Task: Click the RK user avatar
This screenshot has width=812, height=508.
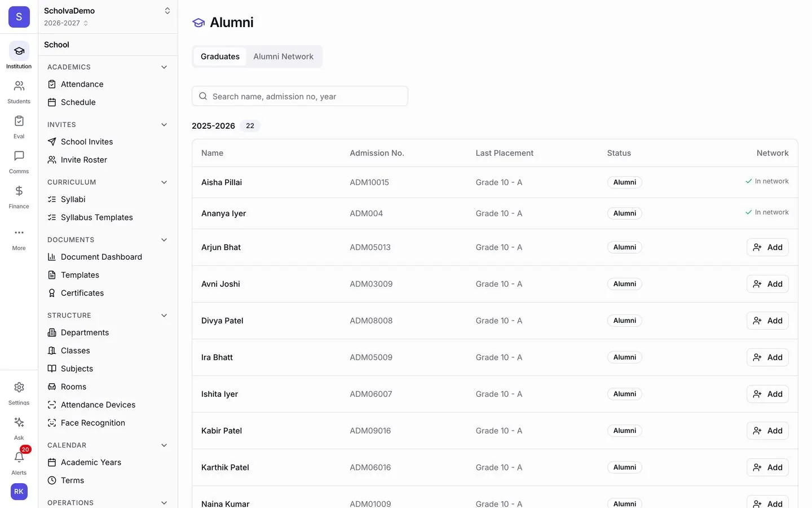Action: 19,492
